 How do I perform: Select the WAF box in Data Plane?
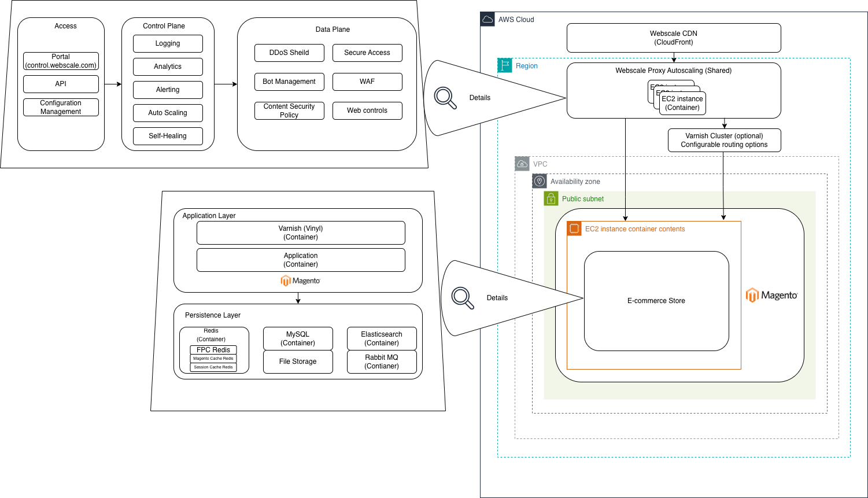tap(367, 82)
